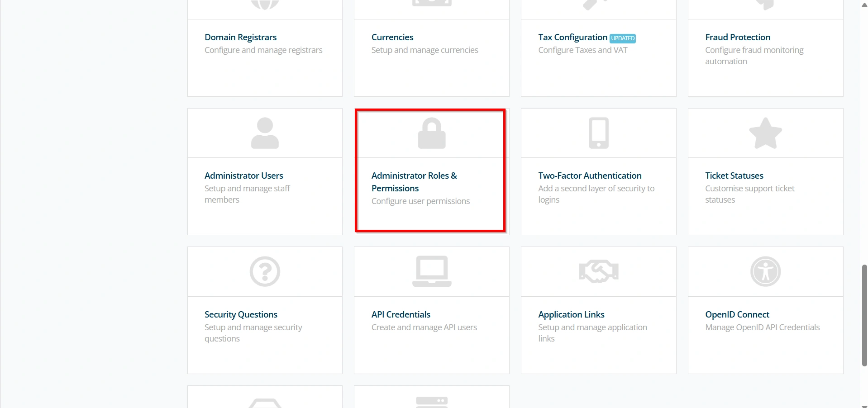This screenshot has width=868, height=408.
Task: Open Ticket Statuses page
Action: (x=734, y=176)
